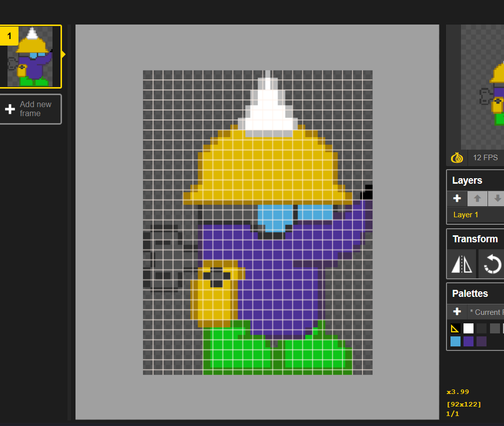
Task: Open the Current palette dropdown
Action: 486,312
